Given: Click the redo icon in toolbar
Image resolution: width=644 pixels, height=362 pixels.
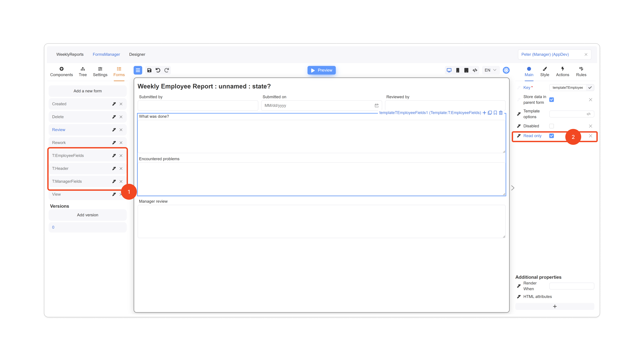Looking at the screenshot, I should pyautogui.click(x=167, y=70).
